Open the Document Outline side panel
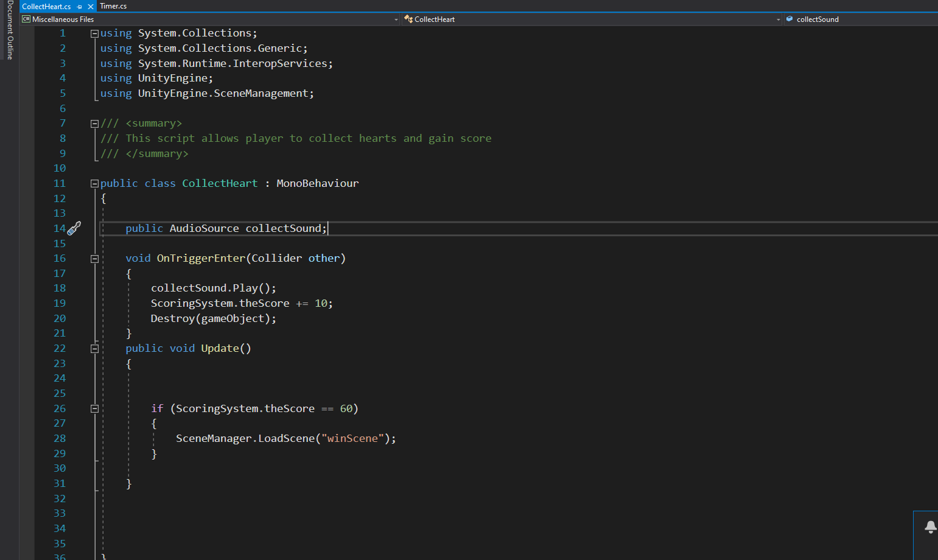Screen dimensions: 938x560 coord(10,30)
